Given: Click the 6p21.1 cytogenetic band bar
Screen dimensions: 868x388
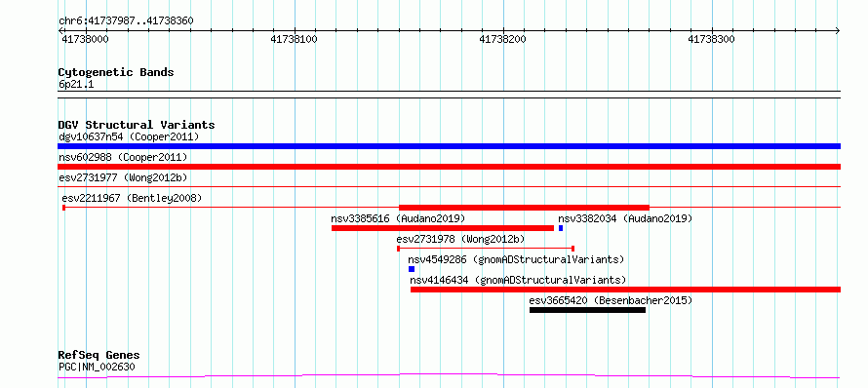Looking at the screenshot, I should point(449,95).
